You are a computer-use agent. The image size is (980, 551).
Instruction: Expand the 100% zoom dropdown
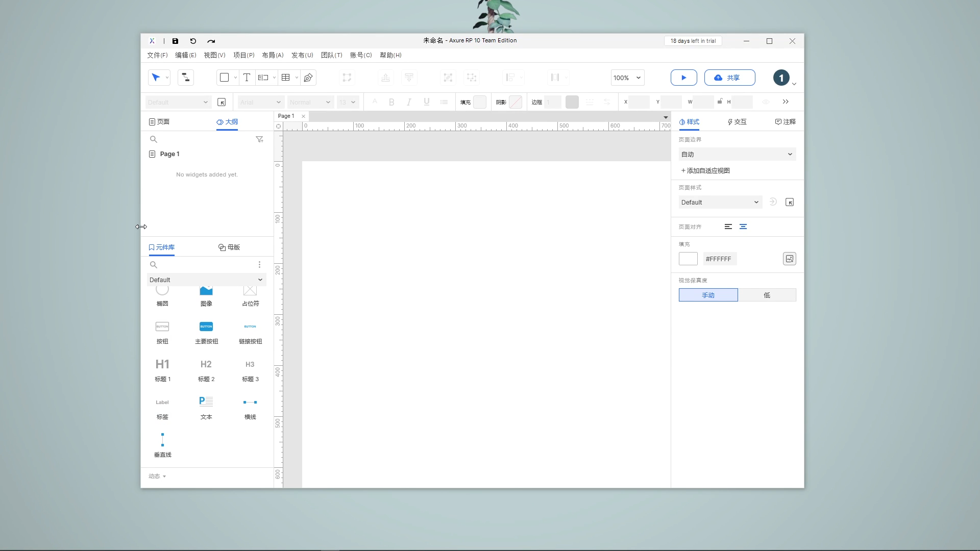point(627,78)
